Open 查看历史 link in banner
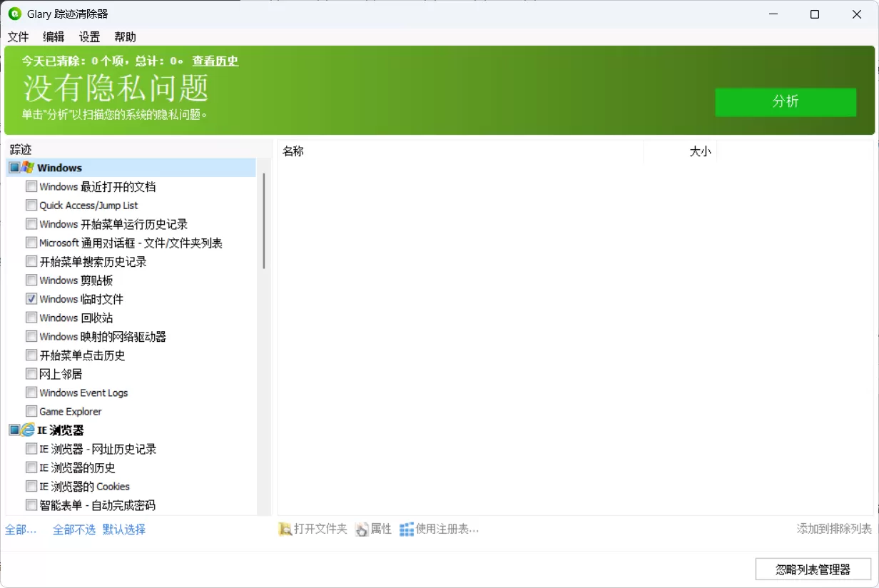This screenshot has width=879, height=588. coord(214,61)
